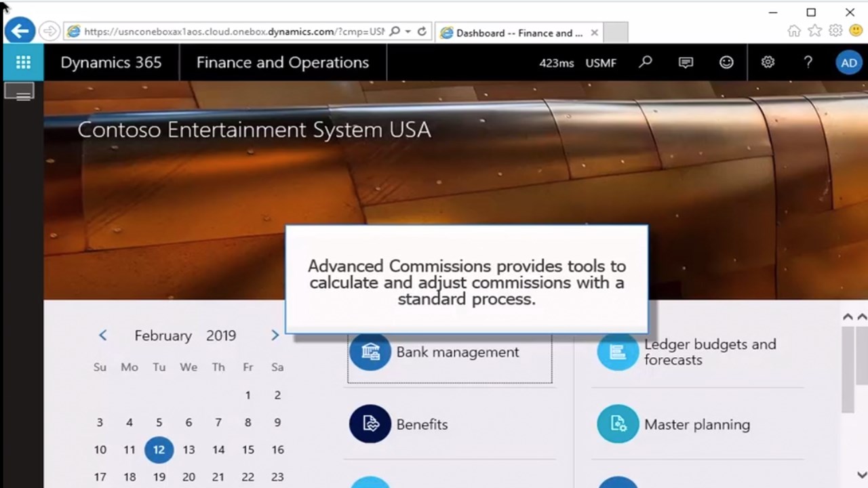The image size is (868, 488).
Task: Select date 2 in the calendar
Action: 277,395
